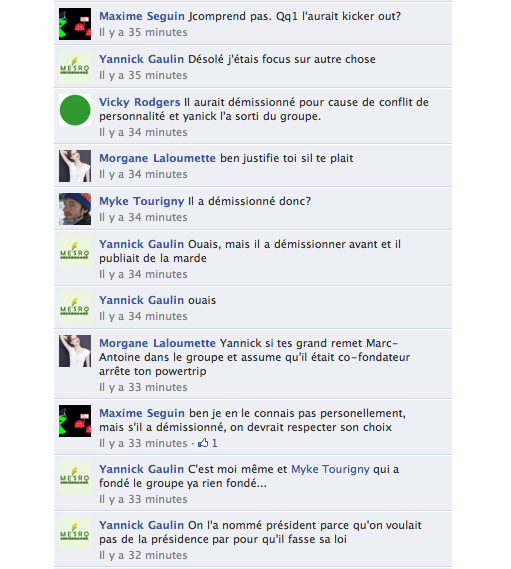
Task: Click Morgane Laloumette's avatar beside 'ben justifie toi'
Action: 75,166
